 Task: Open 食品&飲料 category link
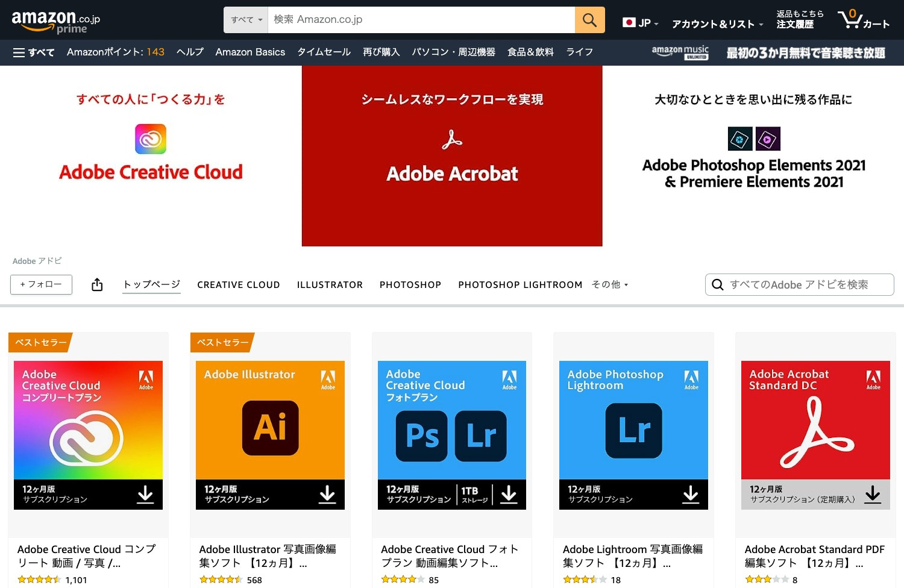(x=530, y=52)
